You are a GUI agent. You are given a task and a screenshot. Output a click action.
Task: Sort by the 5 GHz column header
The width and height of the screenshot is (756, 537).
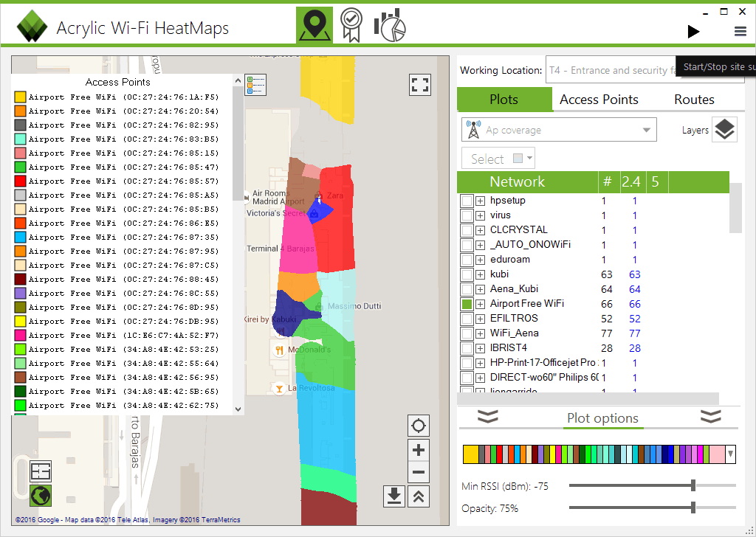coord(656,181)
